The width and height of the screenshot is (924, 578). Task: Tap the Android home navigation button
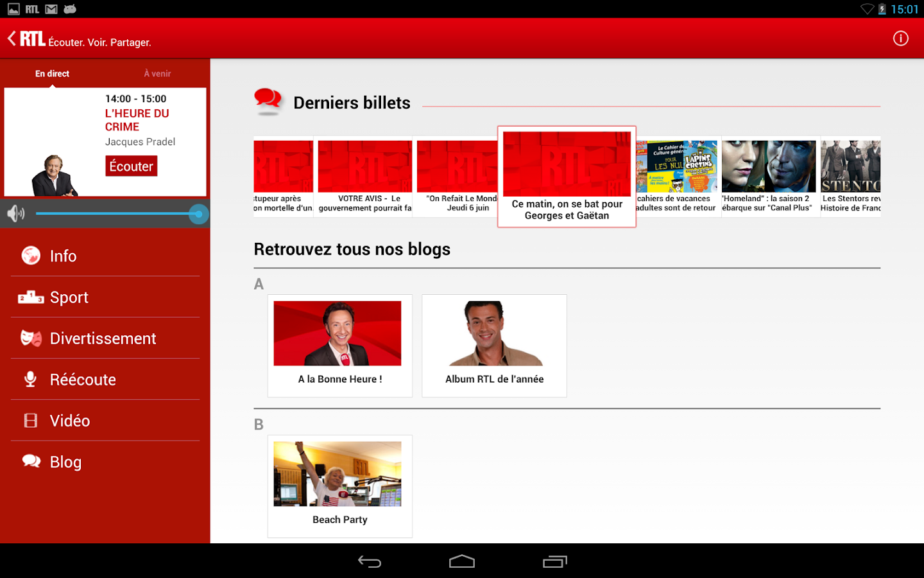pos(462,561)
